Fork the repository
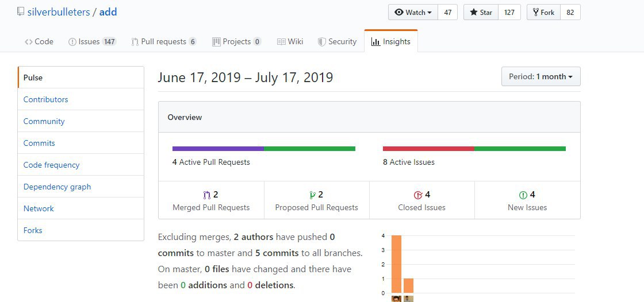644x302 pixels. (543, 12)
